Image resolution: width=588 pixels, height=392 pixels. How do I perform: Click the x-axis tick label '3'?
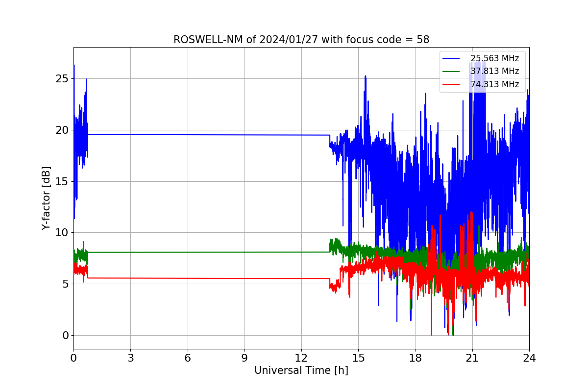[x=130, y=358]
